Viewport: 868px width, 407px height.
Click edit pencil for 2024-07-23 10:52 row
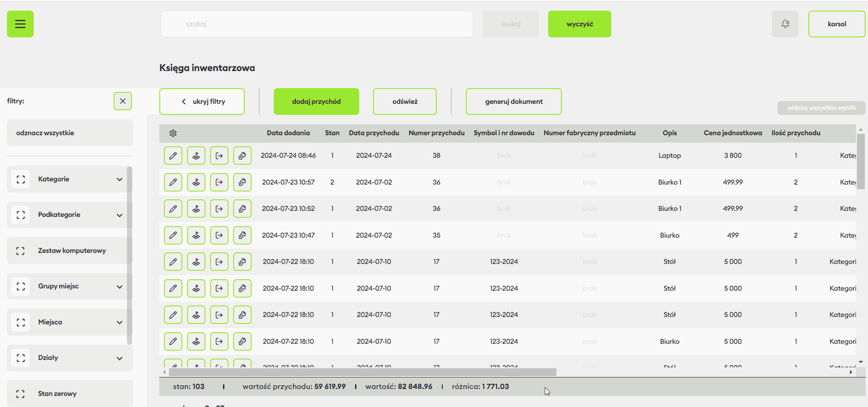tap(173, 209)
